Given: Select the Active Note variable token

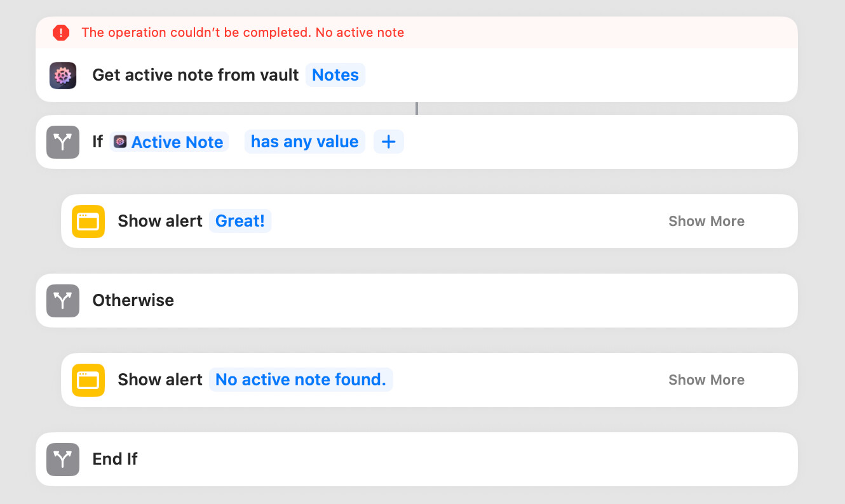Looking at the screenshot, I should [x=177, y=142].
